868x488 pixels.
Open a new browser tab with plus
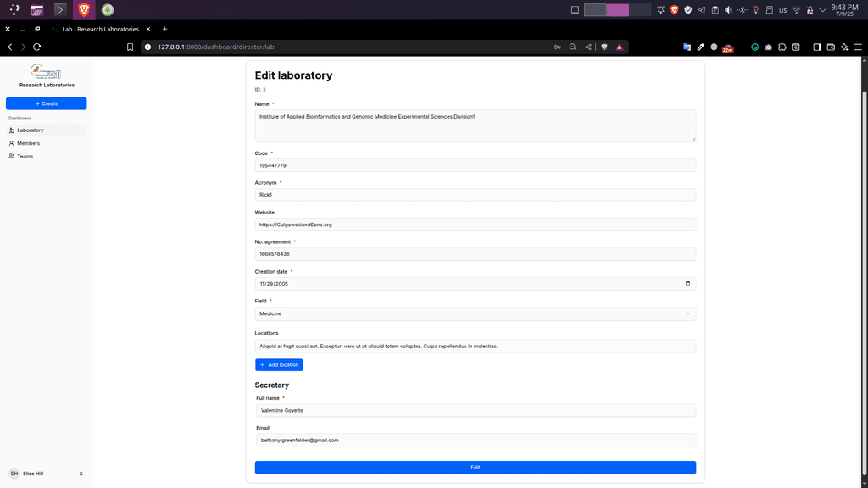tap(165, 29)
